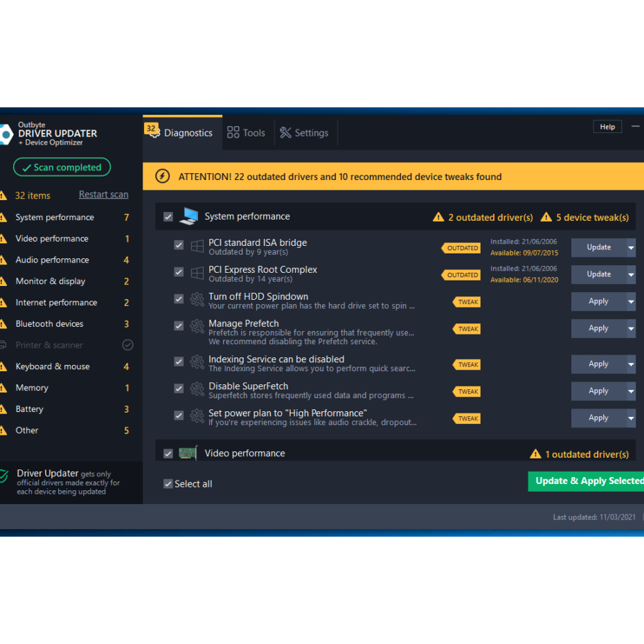Toggle the Select all checkbox

click(168, 484)
